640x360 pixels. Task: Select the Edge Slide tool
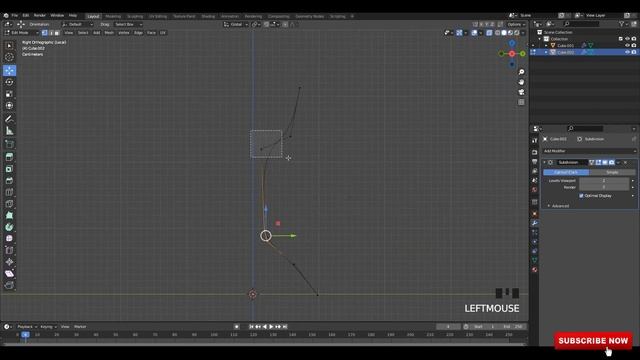pos(9,250)
